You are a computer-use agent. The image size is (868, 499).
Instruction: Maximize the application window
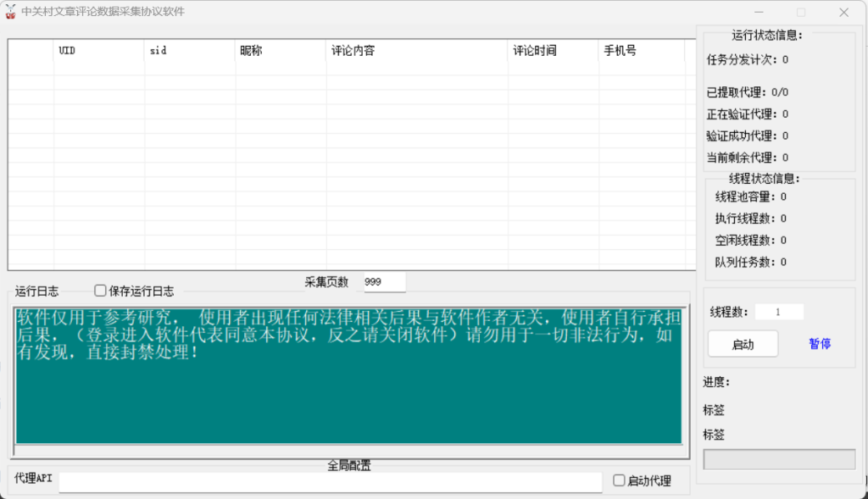(x=801, y=12)
